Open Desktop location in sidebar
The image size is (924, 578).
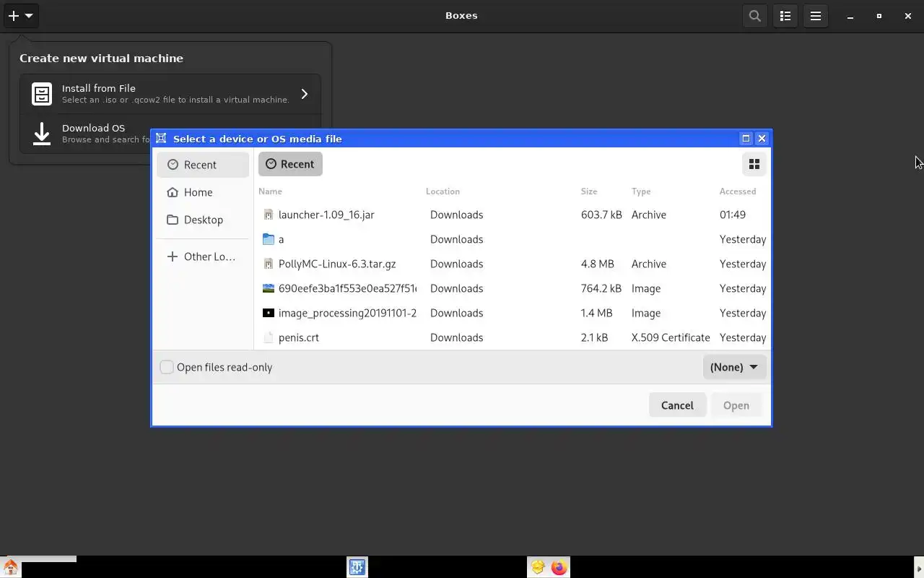203,220
